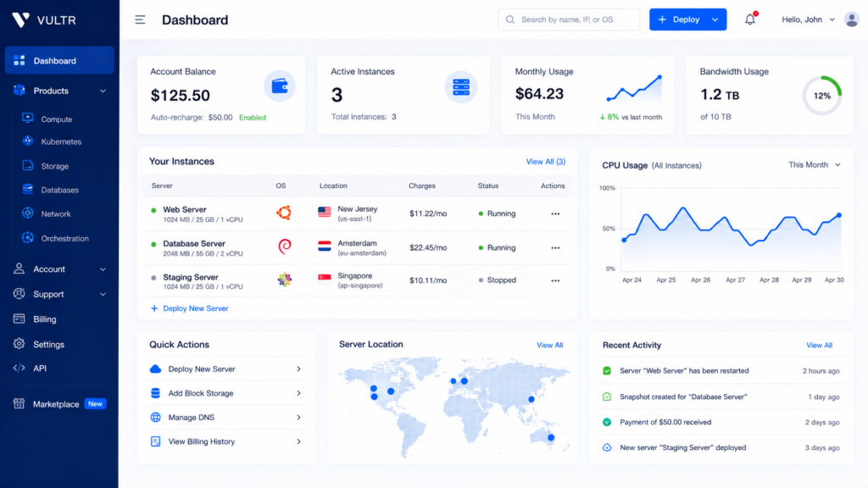Open Databases in the sidebar
The image size is (868, 488).
pos(59,190)
